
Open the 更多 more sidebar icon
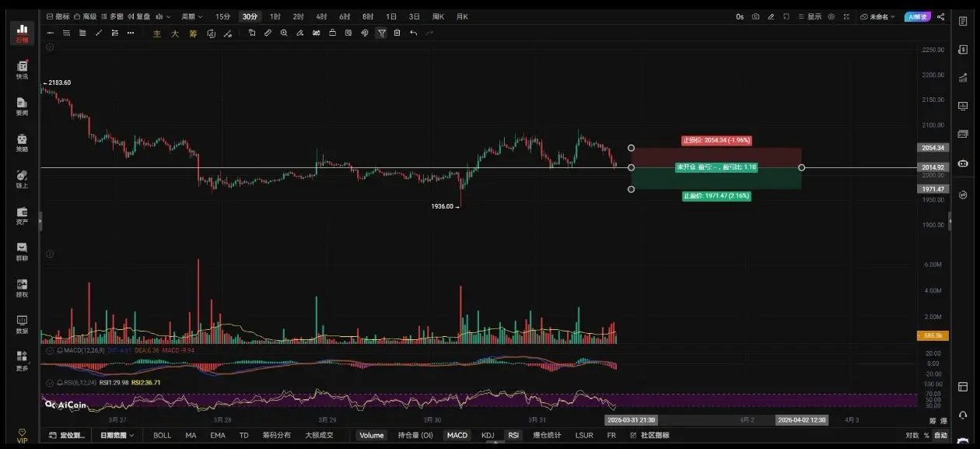point(22,360)
